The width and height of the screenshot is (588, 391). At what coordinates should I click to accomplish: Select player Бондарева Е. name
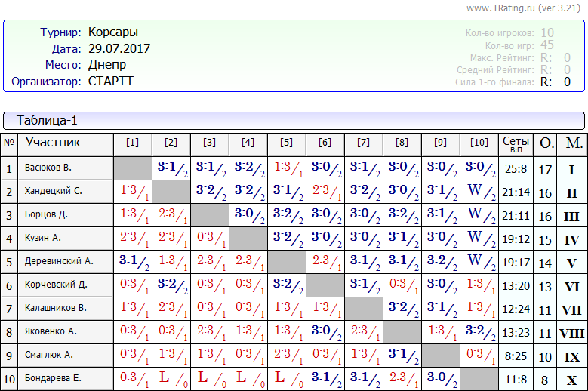(x=53, y=379)
